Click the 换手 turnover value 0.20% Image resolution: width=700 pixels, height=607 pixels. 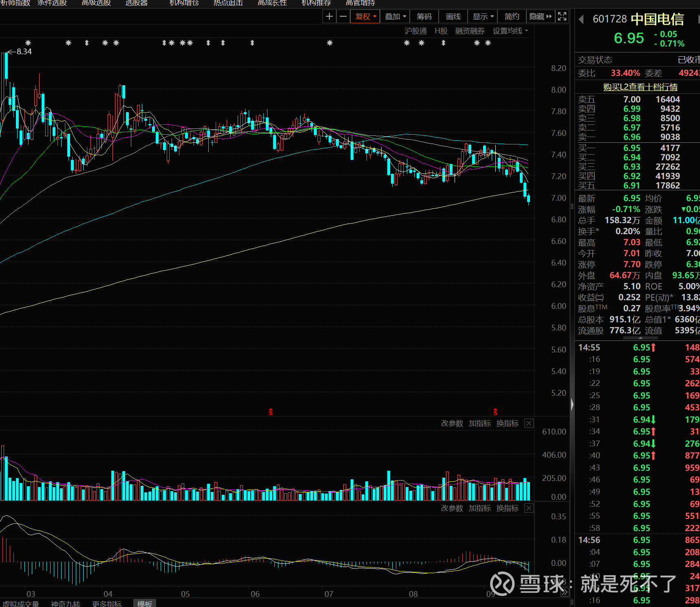coord(628,231)
